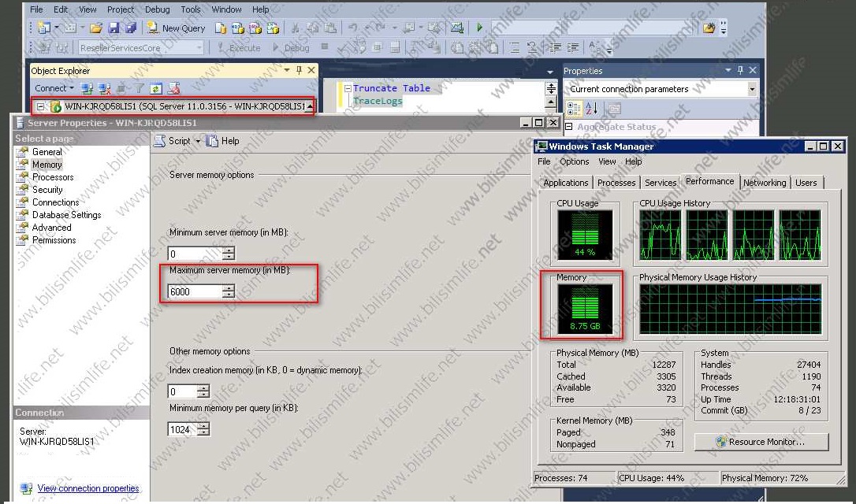Collapse the WIN-KJRQD58LIS1 server node

click(x=40, y=106)
